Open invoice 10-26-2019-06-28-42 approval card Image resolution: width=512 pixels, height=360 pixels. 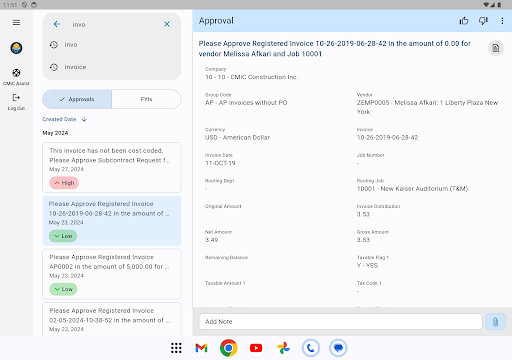pos(112,221)
